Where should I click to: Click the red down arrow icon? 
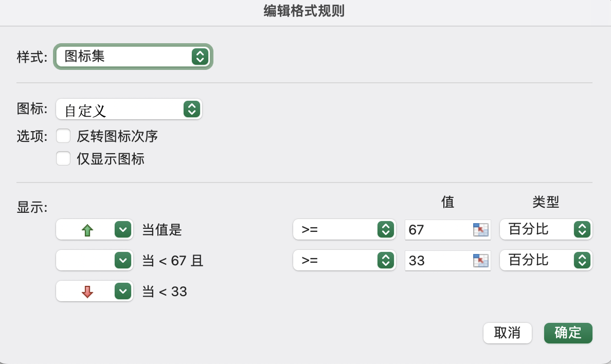87,292
